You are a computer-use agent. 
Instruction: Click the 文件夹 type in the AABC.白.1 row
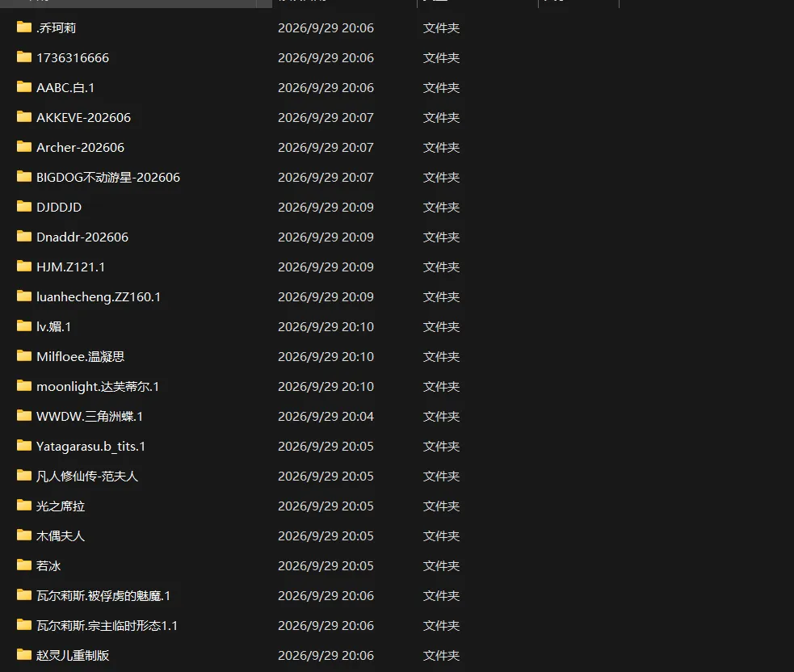pos(441,87)
